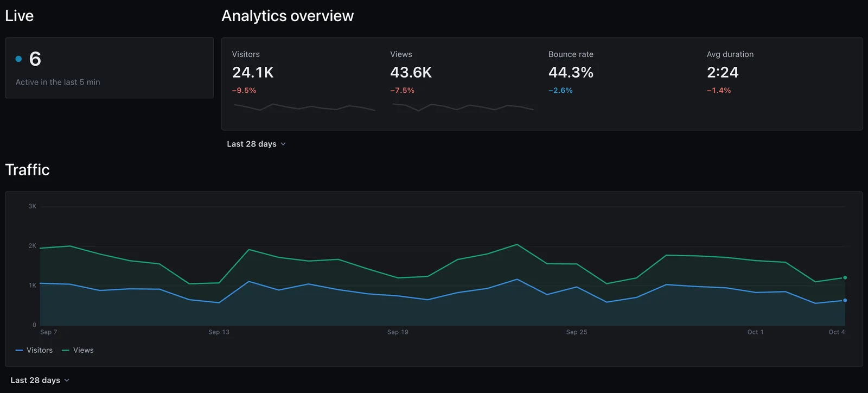Click the Analytics overview heading
The image size is (868, 393).
pos(288,16)
